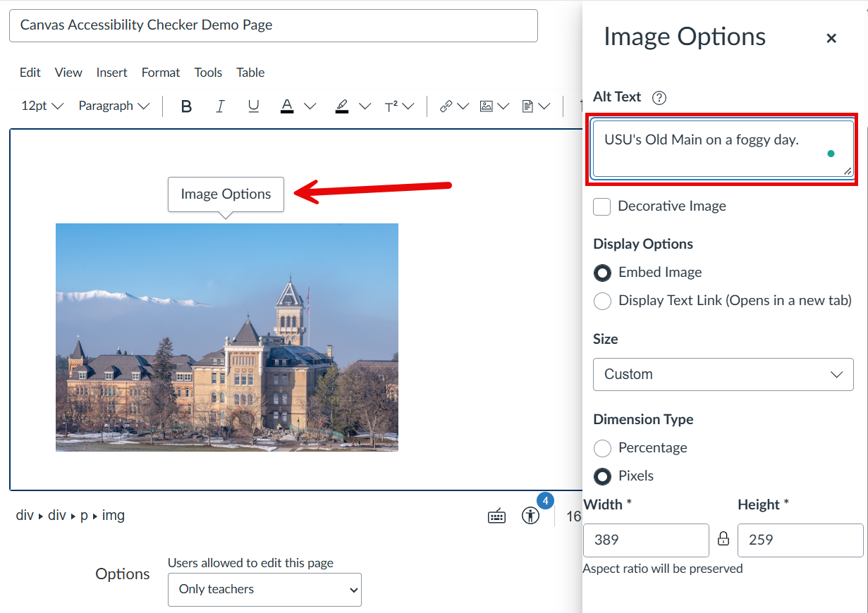Click the p element in path breadcrumb
This screenshot has height=613, width=868.
point(84,515)
